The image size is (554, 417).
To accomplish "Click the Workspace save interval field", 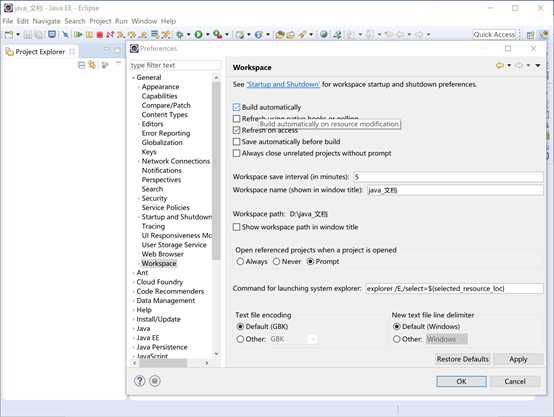I will point(448,177).
